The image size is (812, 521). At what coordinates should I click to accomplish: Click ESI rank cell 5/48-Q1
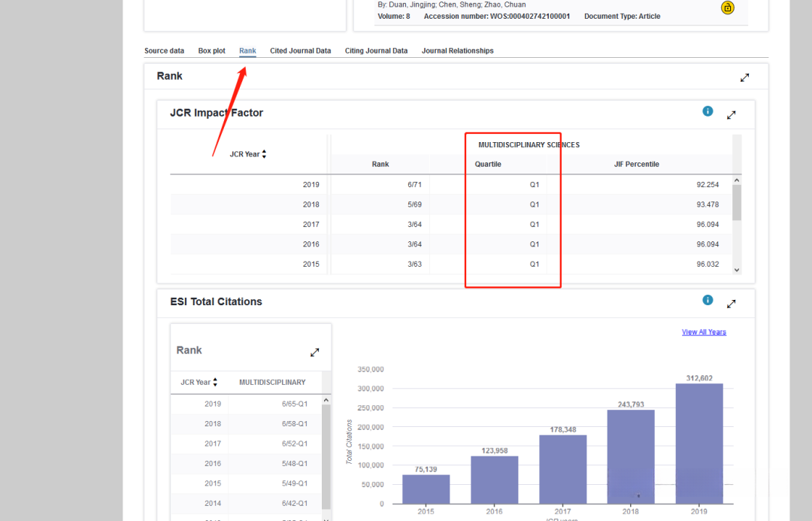tap(295, 464)
